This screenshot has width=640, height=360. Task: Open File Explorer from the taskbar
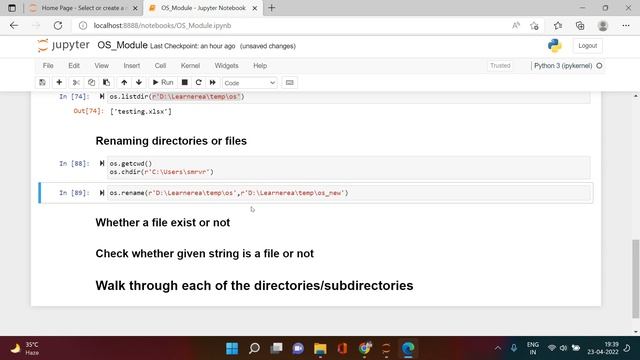(320, 348)
